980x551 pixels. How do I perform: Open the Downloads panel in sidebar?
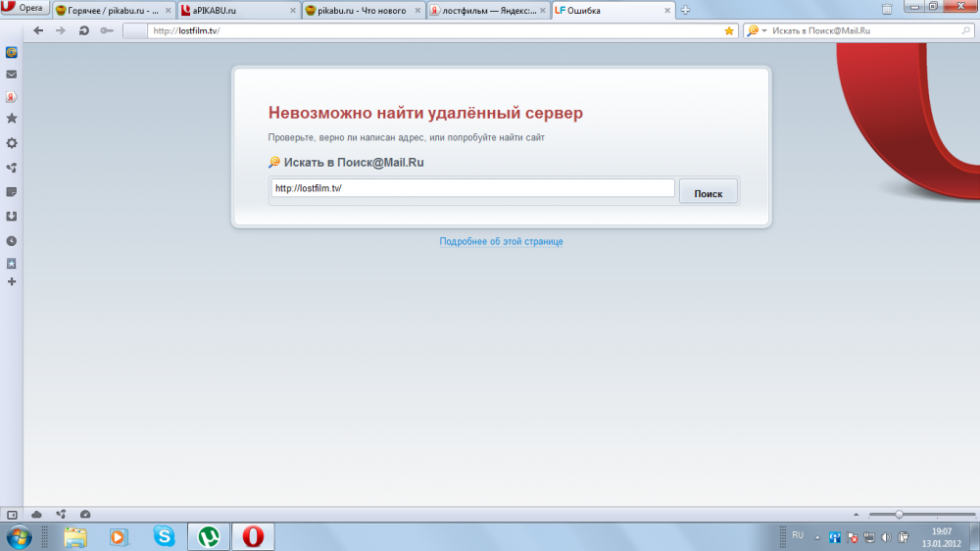pos(12,216)
